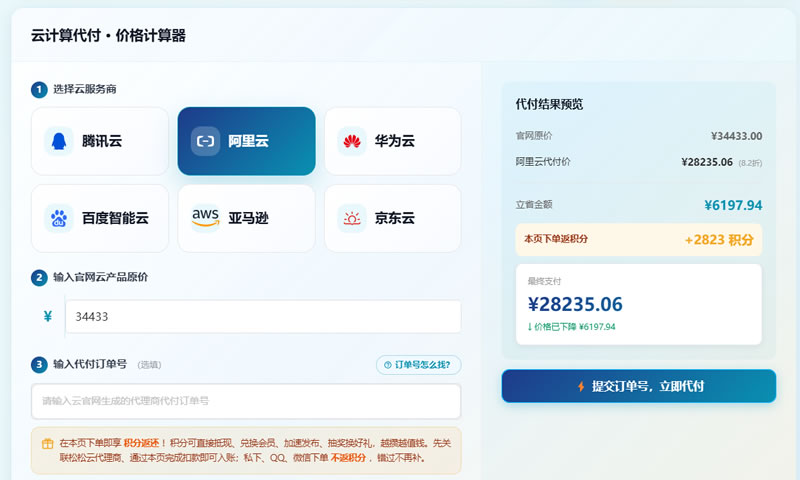Click the Tencent penguin logo icon
The image size is (800, 480).
[59, 141]
